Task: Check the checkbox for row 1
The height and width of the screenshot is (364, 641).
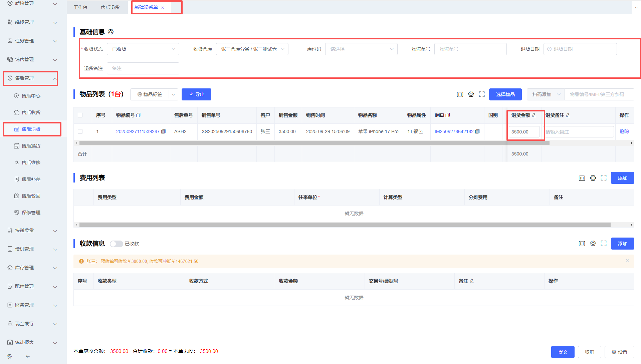Action: (x=80, y=131)
